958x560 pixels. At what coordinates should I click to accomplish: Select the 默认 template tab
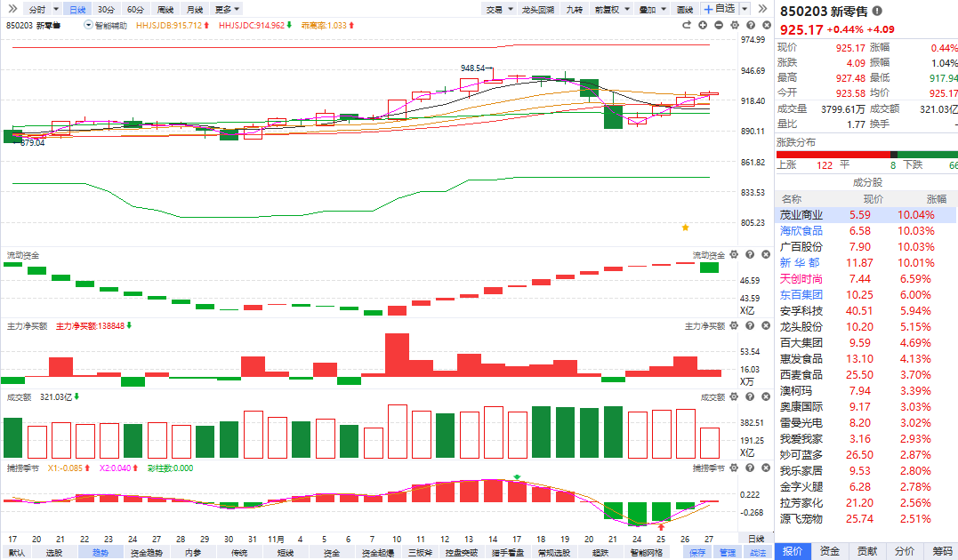(x=17, y=553)
